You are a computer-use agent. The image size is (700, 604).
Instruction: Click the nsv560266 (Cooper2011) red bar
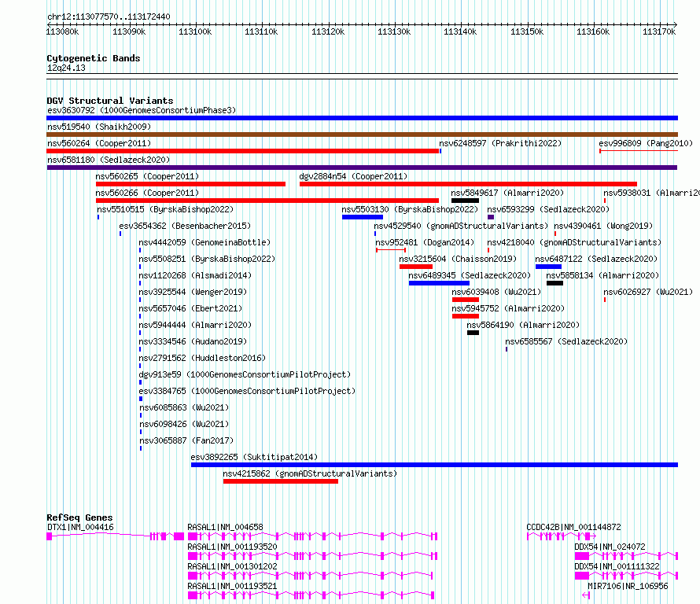[x=267, y=201]
